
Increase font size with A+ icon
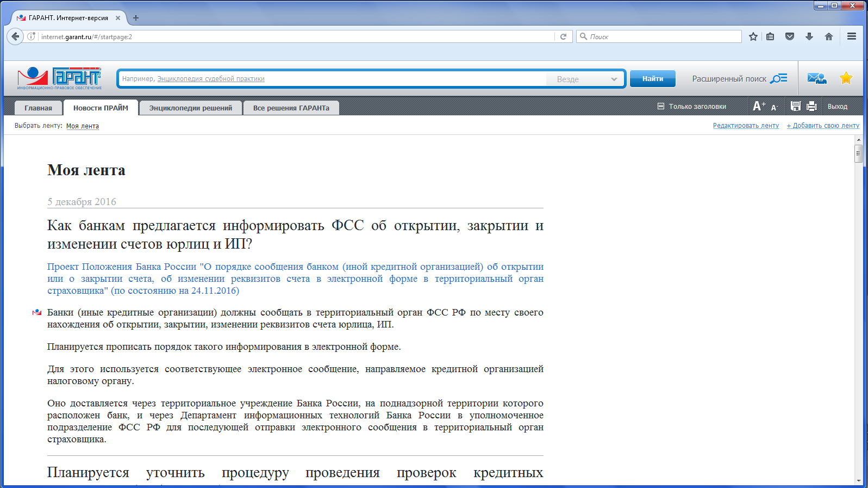(759, 107)
